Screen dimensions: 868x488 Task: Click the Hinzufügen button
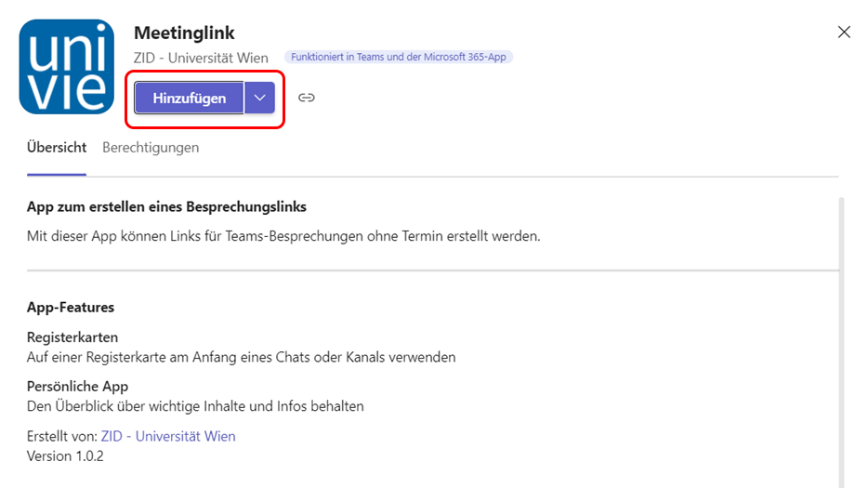(190, 98)
